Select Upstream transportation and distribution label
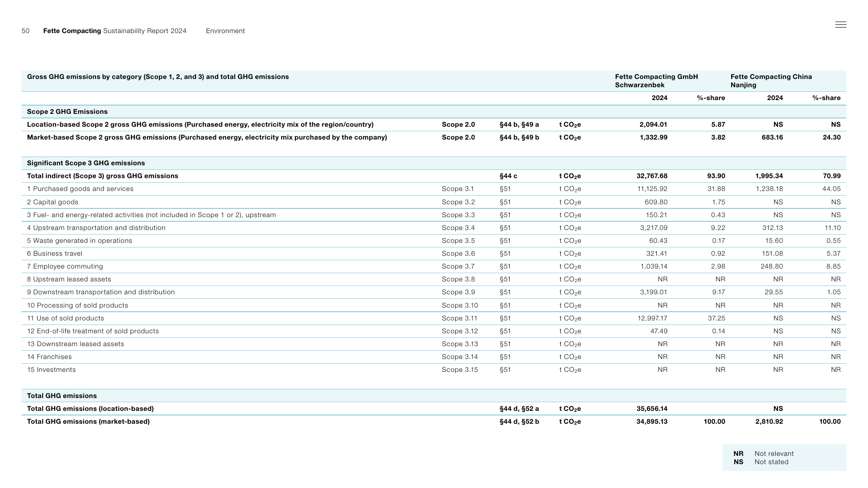 (x=96, y=228)
